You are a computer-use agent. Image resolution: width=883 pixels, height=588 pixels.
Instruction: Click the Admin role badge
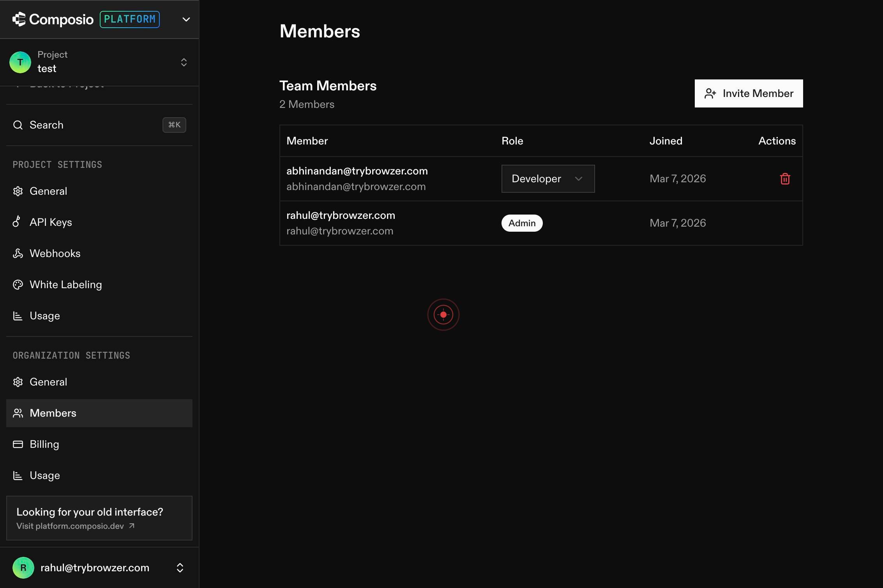click(x=522, y=223)
